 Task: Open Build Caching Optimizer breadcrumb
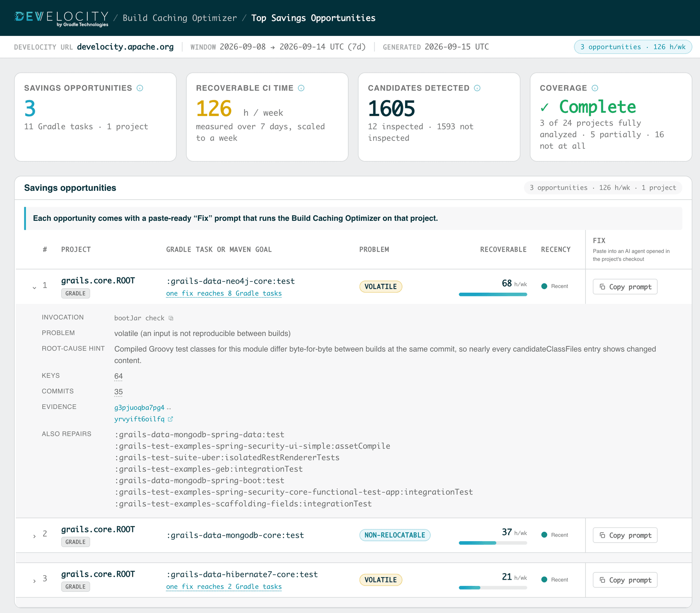180,18
